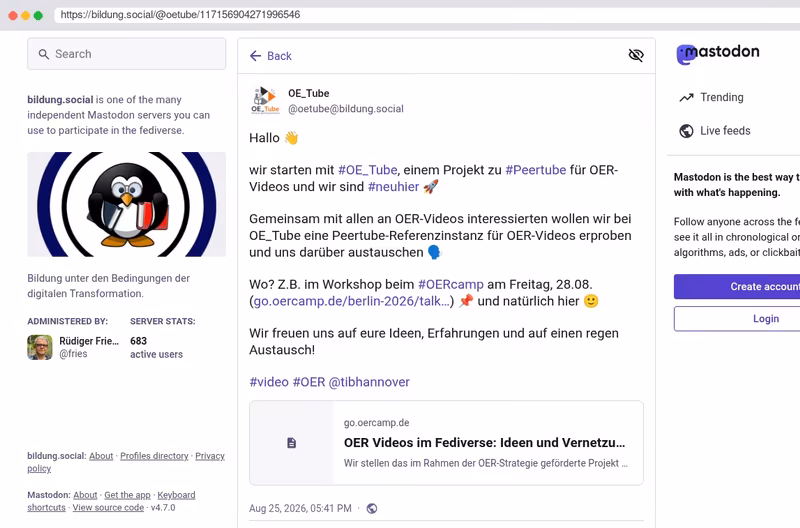
Task: Click the Trending arrow icon
Action: pos(686,97)
